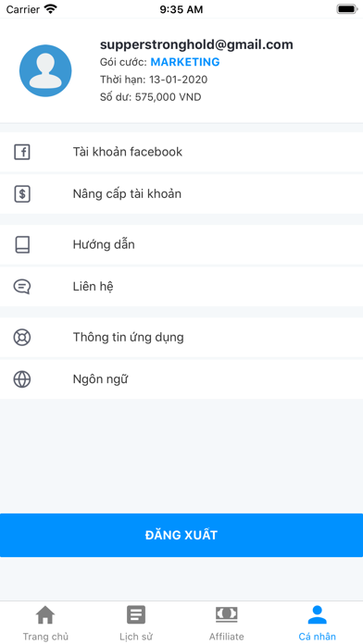Select the Cá nhân profile tab

pos(318,623)
